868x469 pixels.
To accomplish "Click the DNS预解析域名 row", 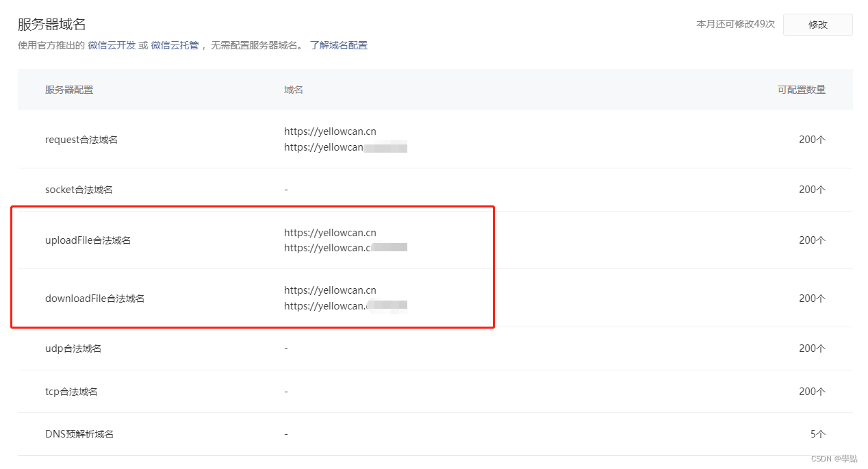I will pyautogui.click(x=80, y=434).
